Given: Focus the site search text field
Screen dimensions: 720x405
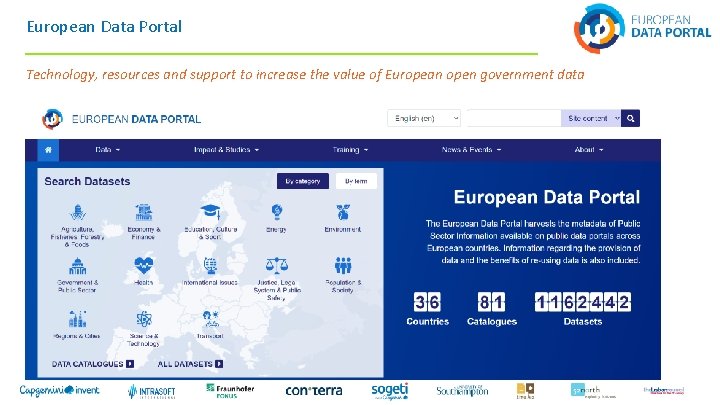Looking at the screenshot, I should [514, 118].
